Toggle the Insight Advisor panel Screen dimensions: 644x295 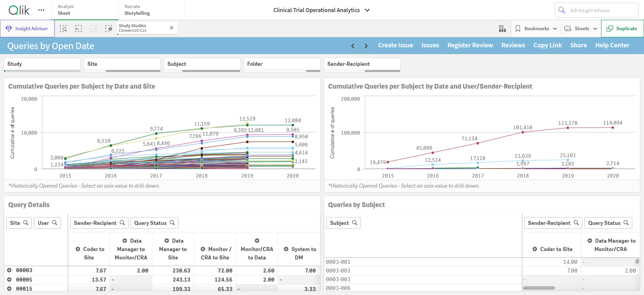point(27,29)
